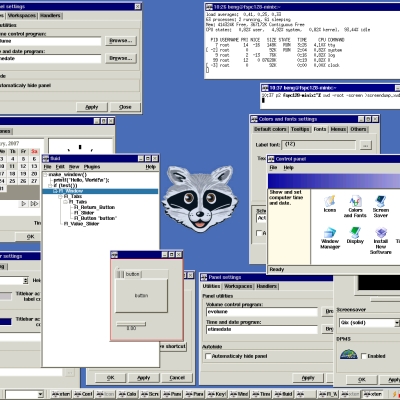Click the Label font ellipsis button
This screenshot has height=400, width=400.
click(x=366, y=145)
